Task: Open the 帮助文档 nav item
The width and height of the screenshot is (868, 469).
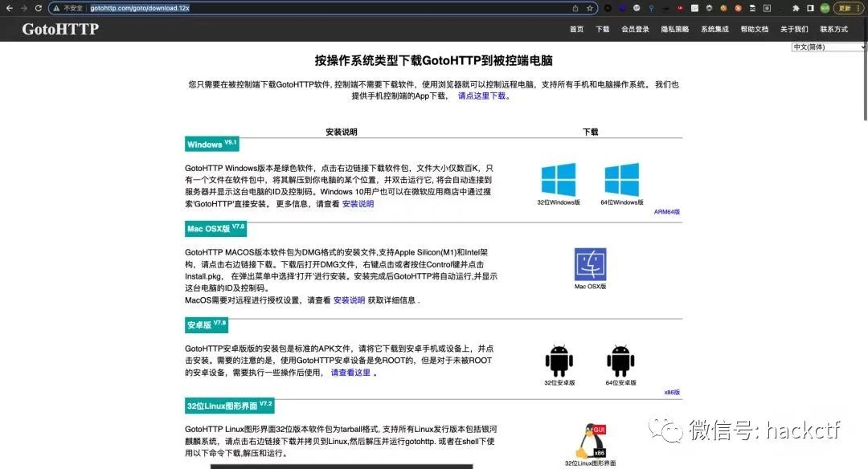Action: [755, 29]
